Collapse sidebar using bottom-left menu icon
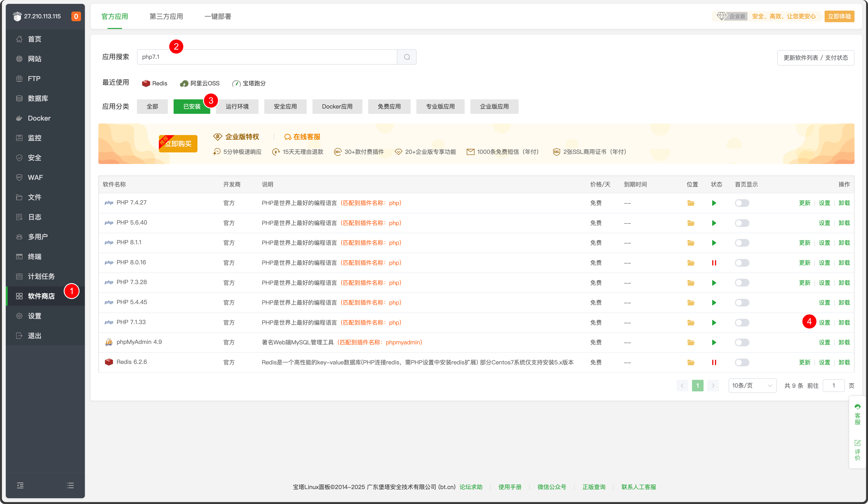This screenshot has width=868, height=504. (20, 485)
